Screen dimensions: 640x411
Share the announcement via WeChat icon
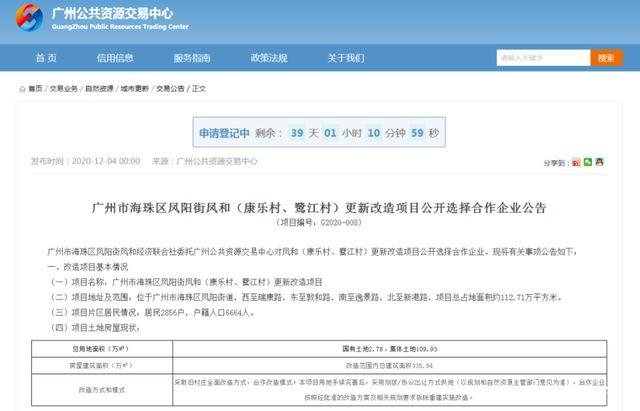(588, 162)
